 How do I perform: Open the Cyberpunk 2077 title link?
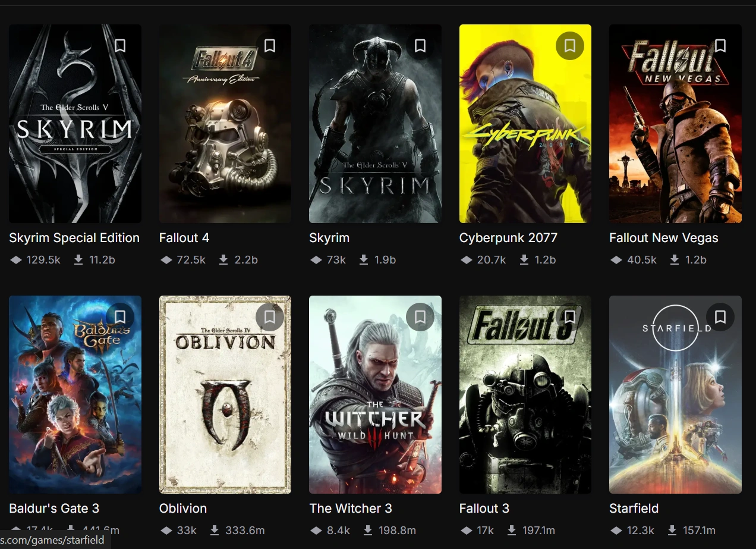click(x=508, y=238)
